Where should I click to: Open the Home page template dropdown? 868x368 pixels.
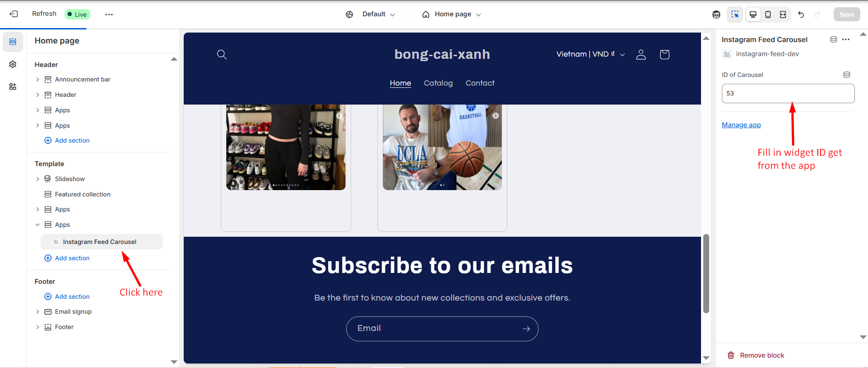(452, 14)
